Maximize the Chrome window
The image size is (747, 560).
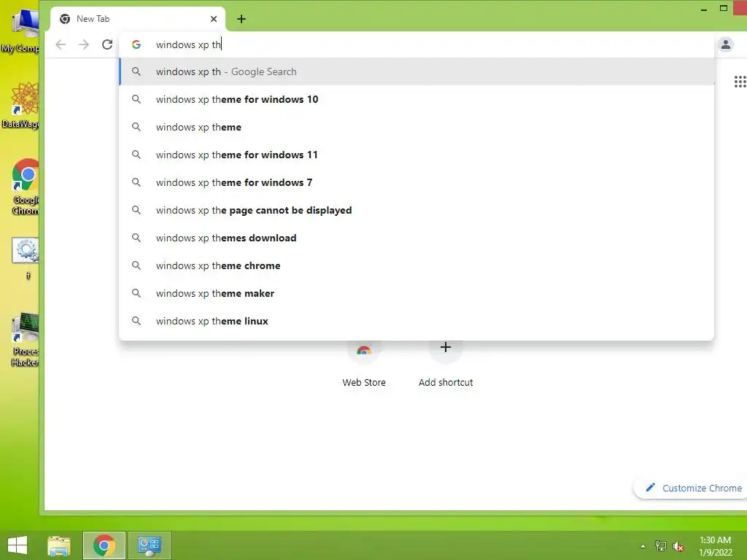point(723,9)
